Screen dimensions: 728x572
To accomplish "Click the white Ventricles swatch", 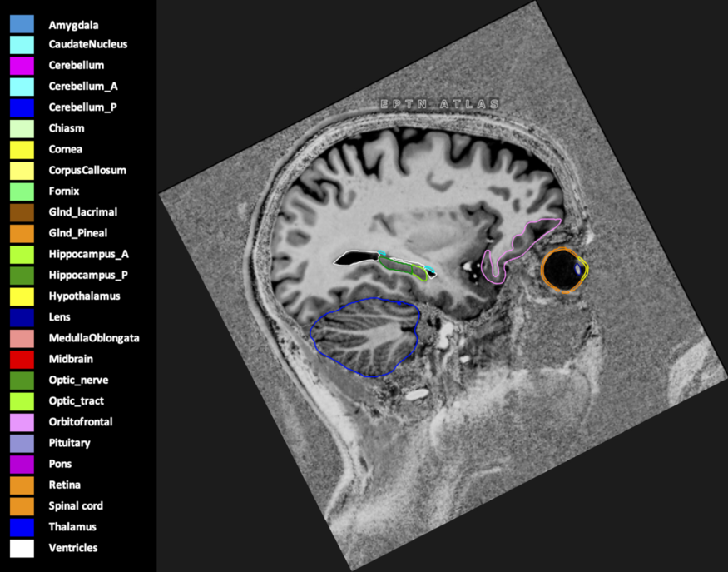I will point(22,548).
